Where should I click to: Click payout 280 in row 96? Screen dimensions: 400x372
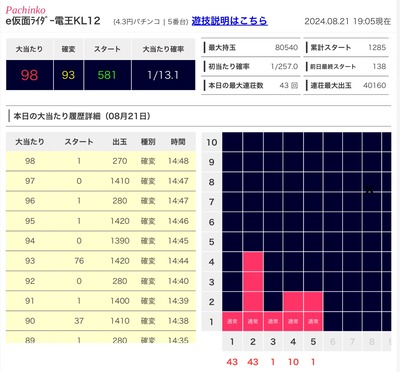tap(120, 201)
